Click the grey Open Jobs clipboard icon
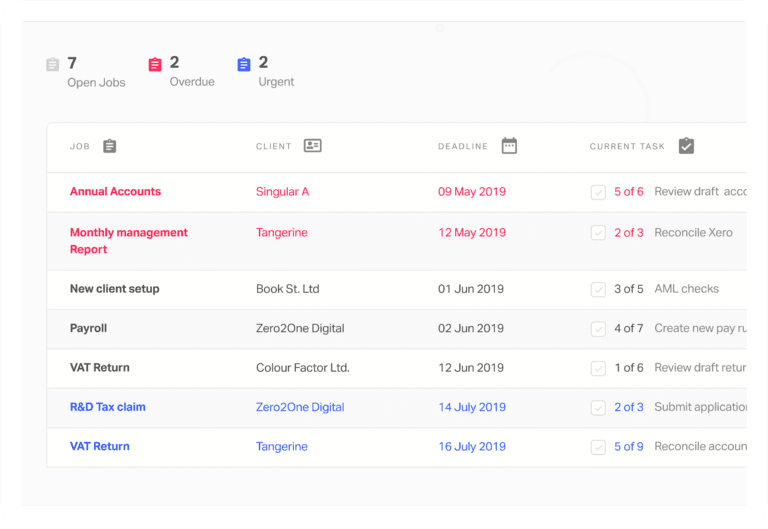The image size is (768, 529). click(x=52, y=64)
